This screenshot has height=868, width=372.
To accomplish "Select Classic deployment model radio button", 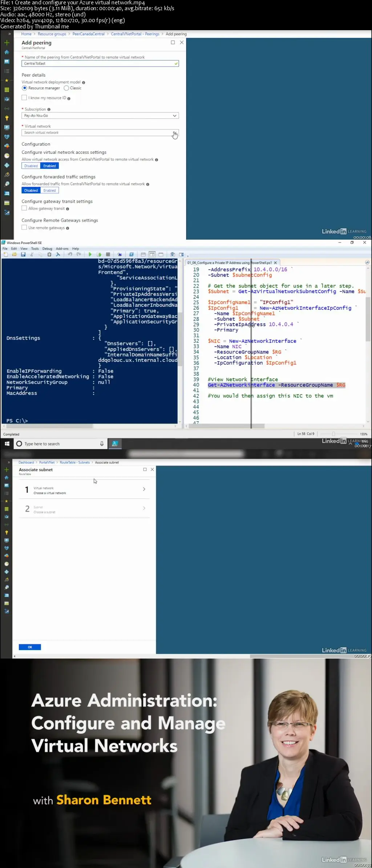I will 66,88.
